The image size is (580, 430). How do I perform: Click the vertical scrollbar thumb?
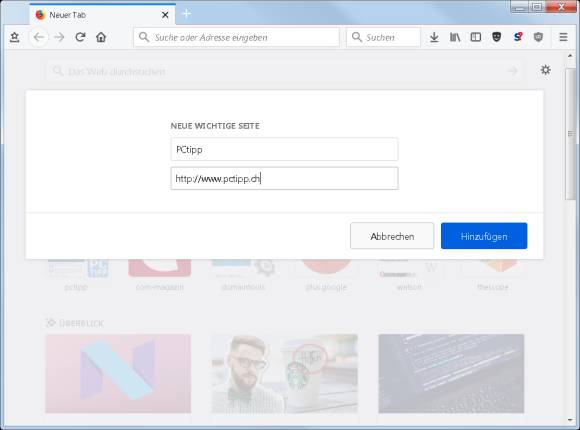click(x=570, y=134)
